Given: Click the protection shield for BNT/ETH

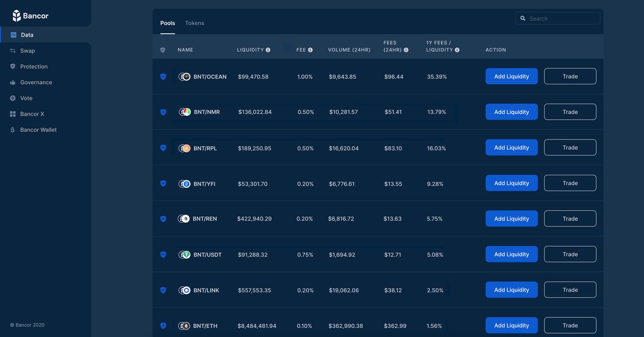Looking at the screenshot, I should pos(163,326).
